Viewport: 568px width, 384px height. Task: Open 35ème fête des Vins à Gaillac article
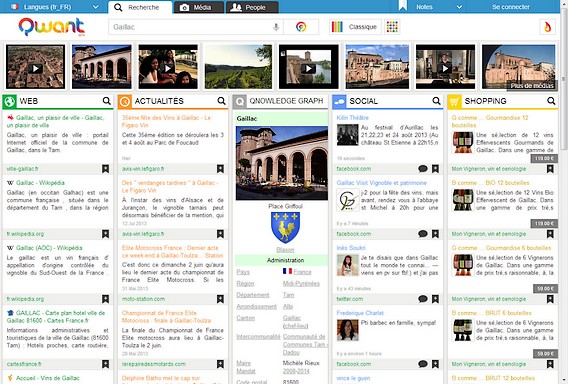166,121
